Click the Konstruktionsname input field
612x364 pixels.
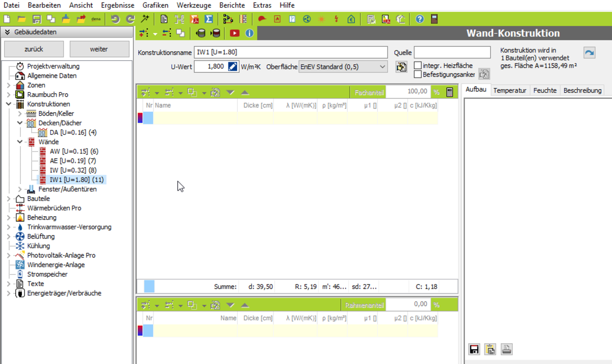[291, 53]
